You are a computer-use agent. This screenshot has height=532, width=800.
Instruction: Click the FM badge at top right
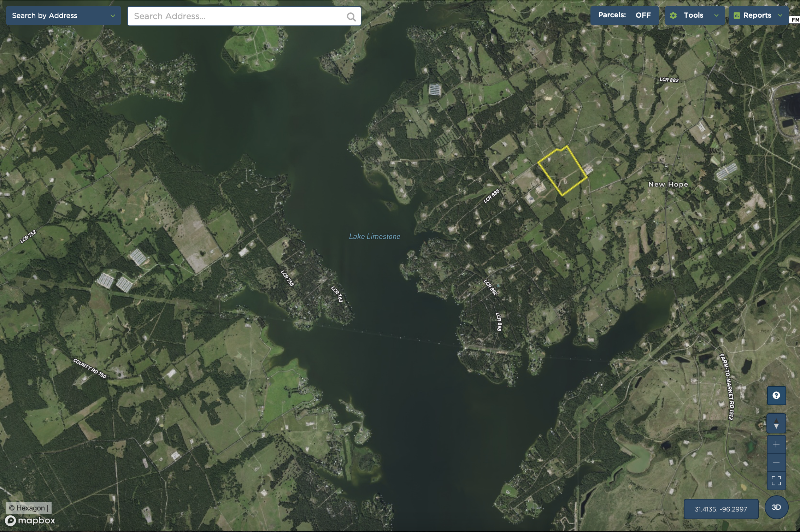[795, 20]
